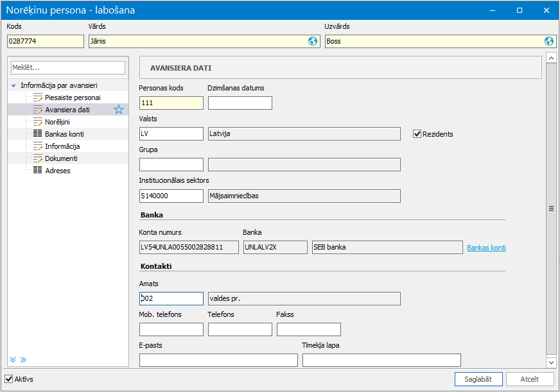Click the Mob. telefons field
Viewport: 560px width, 392px height.
click(x=171, y=329)
